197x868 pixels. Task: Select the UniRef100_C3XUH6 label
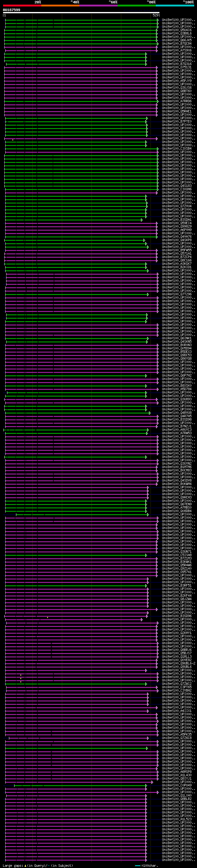click(x=177, y=189)
